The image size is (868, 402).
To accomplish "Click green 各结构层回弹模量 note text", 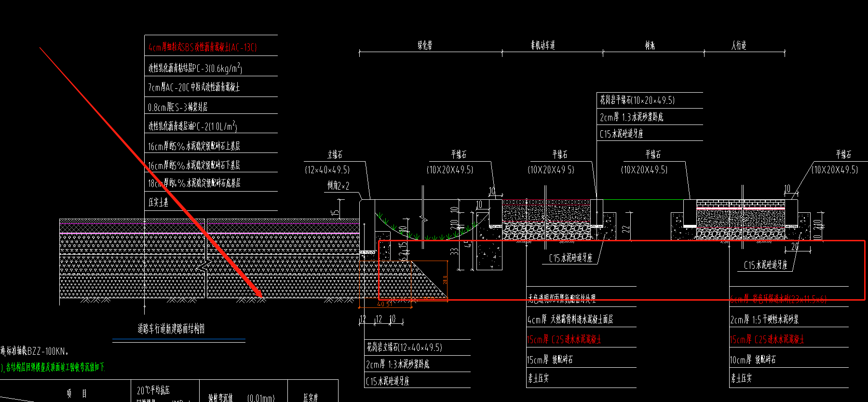I will click(x=54, y=367).
